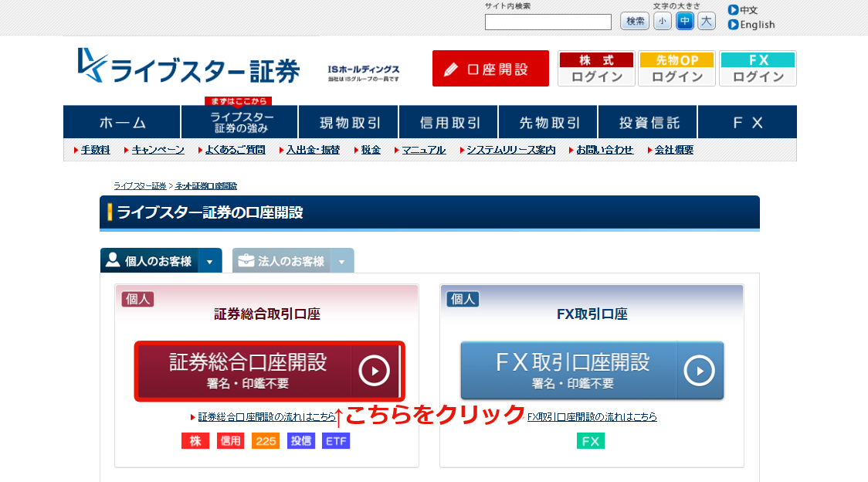Set text size to medium (中)
The image size is (868, 482).
pyautogui.click(x=685, y=22)
